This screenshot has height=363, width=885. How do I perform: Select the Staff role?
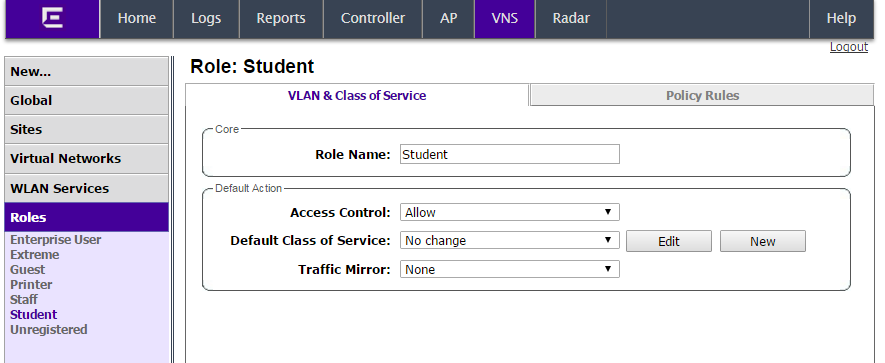(x=24, y=300)
